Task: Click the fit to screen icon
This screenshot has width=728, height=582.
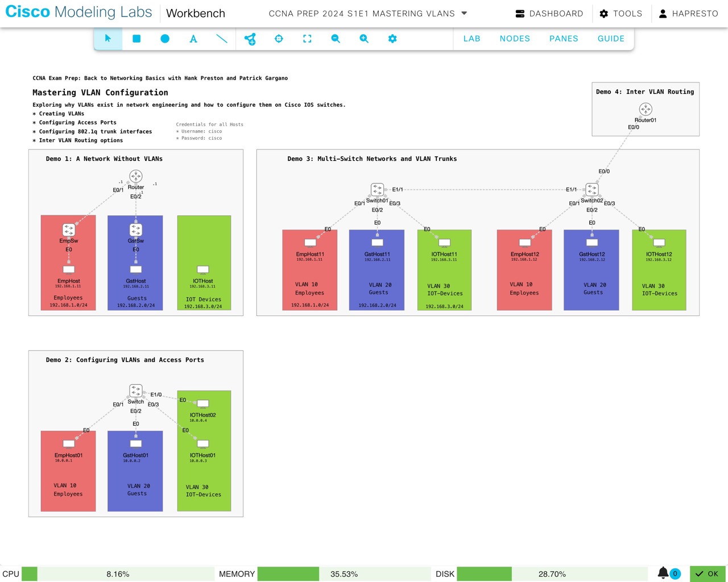Action: pyautogui.click(x=307, y=39)
